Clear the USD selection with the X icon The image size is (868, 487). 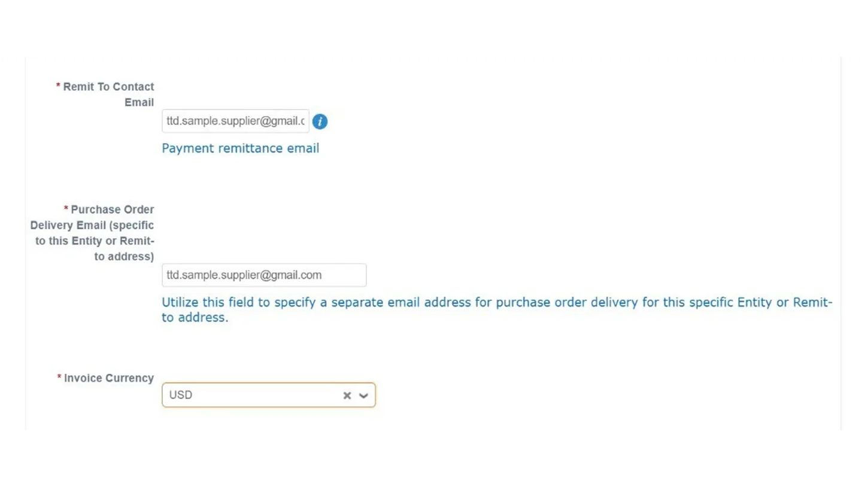[x=347, y=395]
